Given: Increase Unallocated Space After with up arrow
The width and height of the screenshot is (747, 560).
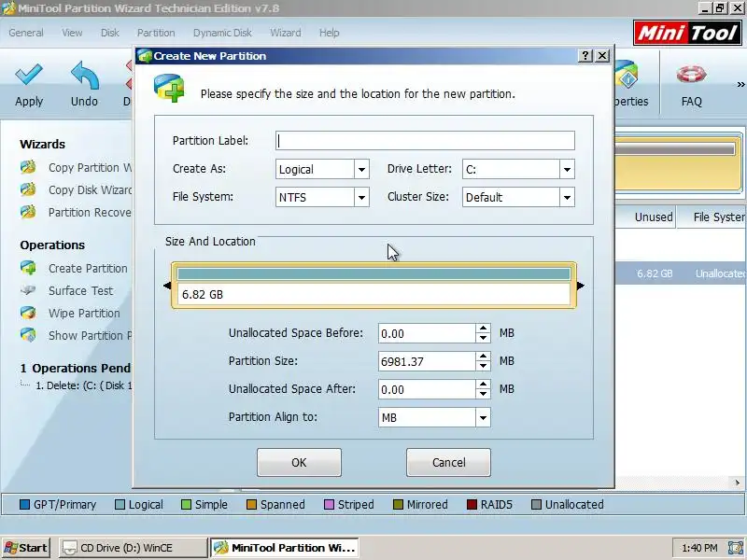Looking at the screenshot, I should click(483, 385).
